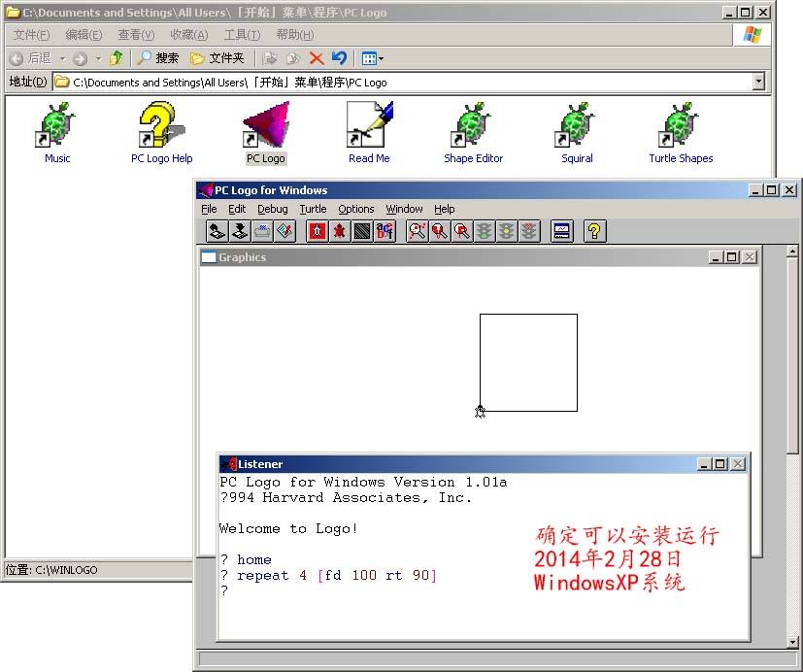Expand the address bar dropdown
Viewport: 803px width, 672px height.
758,82
